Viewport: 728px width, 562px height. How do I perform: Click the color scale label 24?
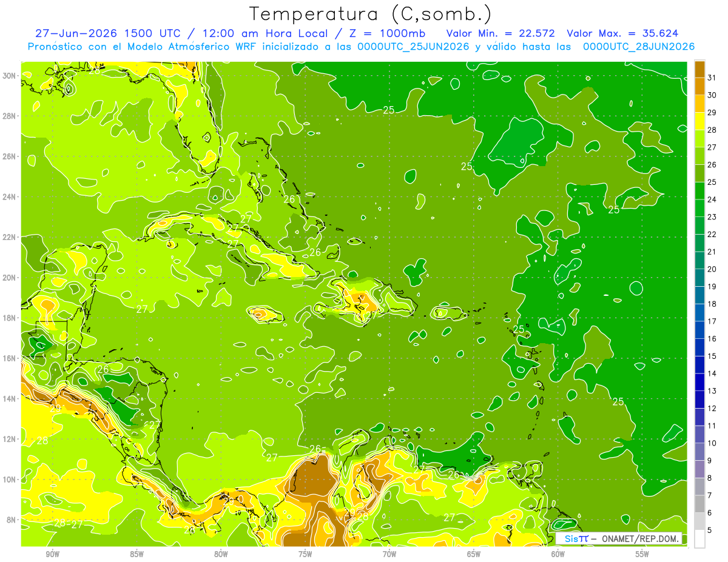[712, 199]
